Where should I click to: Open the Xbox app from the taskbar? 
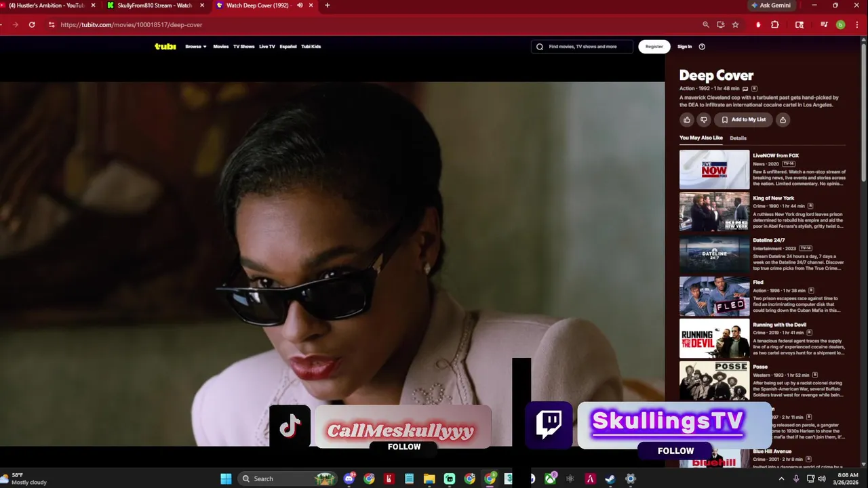pyautogui.click(x=551, y=479)
